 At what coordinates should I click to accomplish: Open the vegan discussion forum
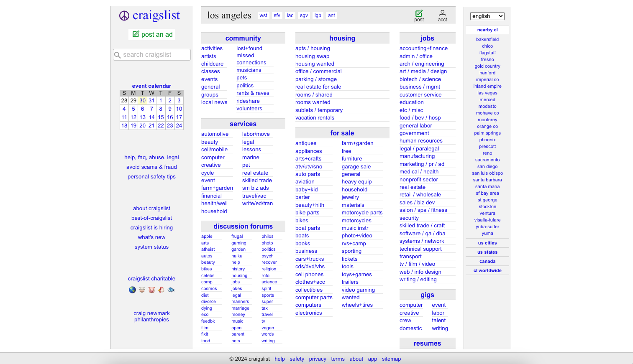click(268, 328)
